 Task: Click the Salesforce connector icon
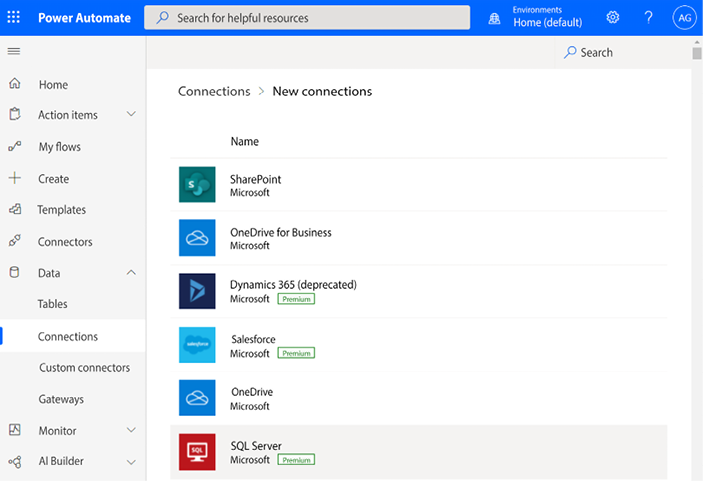197,344
